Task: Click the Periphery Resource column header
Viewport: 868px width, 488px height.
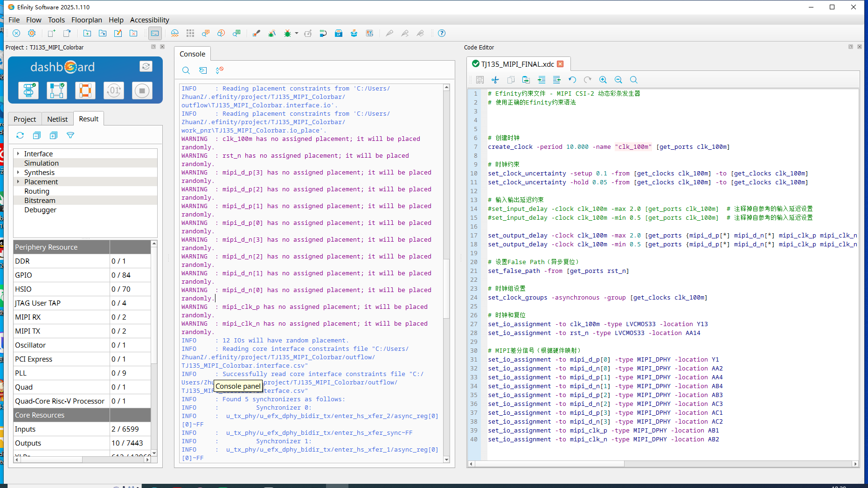Action: (62, 247)
